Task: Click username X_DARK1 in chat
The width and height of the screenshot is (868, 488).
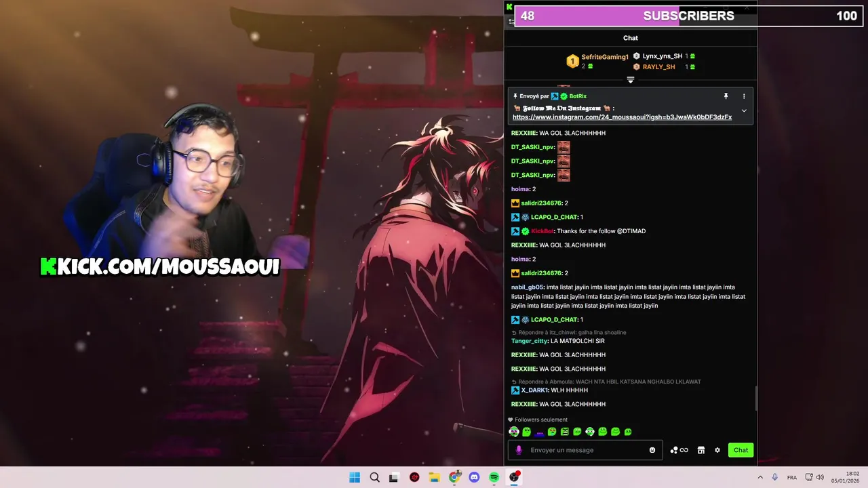Action: [534, 390]
